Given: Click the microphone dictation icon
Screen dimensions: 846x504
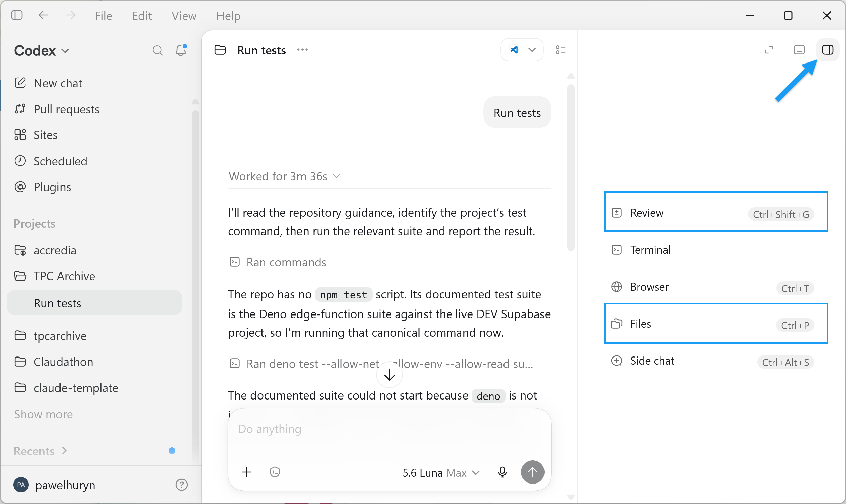Looking at the screenshot, I should tap(502, 472).
